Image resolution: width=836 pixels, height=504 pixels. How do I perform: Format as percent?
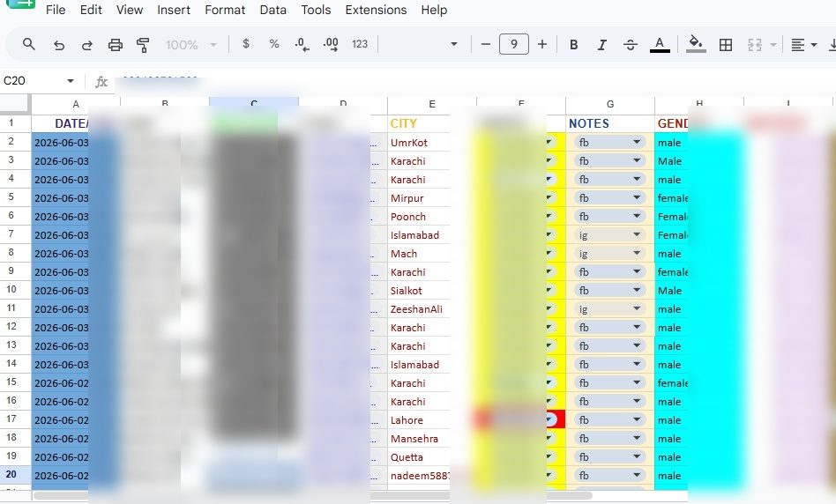tap(274, 44)
